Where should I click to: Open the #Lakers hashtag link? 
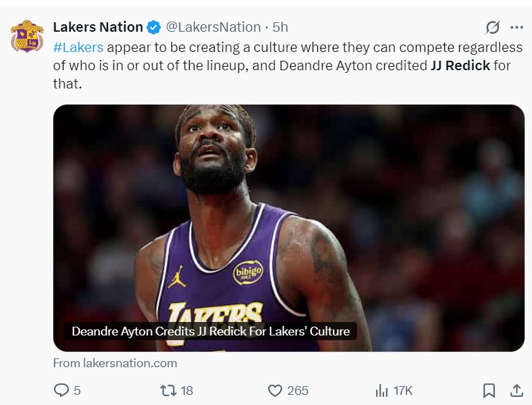click(78, 47)
